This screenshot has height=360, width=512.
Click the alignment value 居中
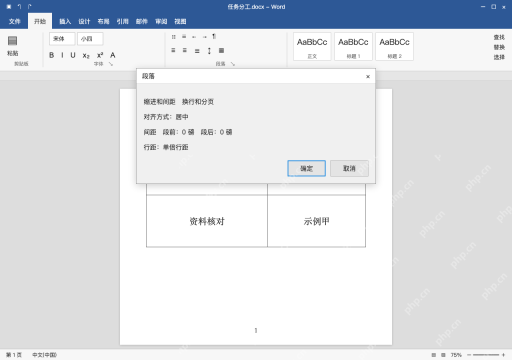click(182, 117)
